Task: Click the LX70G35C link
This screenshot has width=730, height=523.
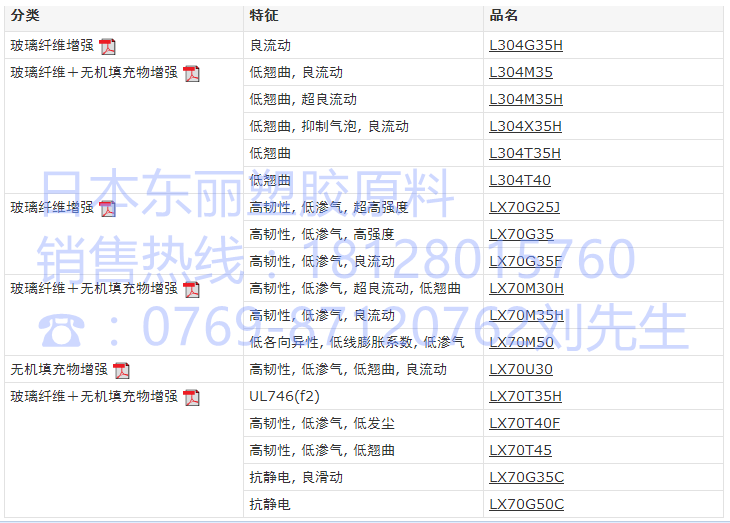Action: [x=526, y=477]
